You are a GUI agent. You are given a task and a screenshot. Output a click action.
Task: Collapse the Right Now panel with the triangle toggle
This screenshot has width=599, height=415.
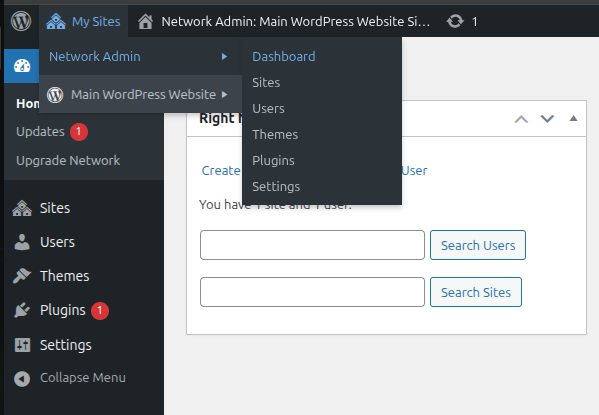(x=573, y=118)
